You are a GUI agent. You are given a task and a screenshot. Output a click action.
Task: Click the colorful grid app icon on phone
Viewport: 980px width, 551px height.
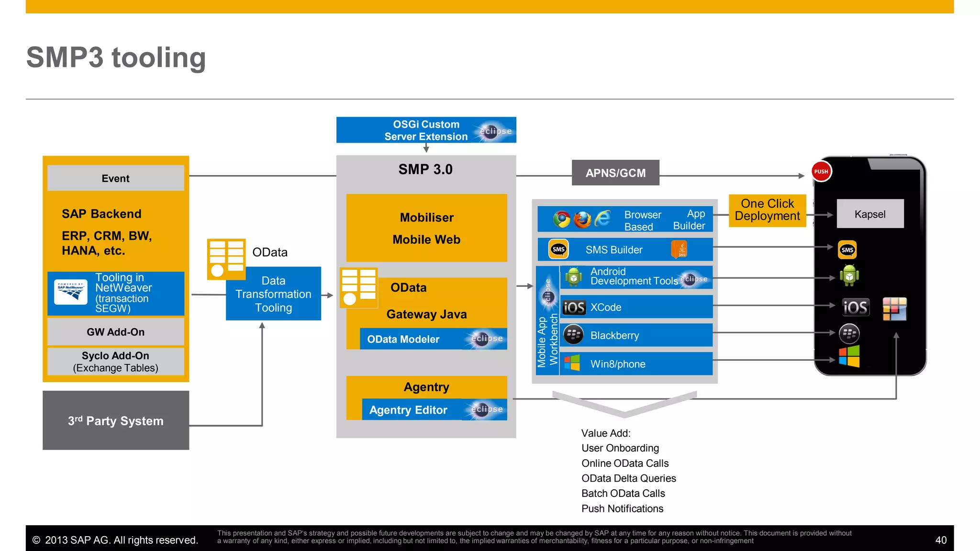pyautogui.click(x=895, y=309)
